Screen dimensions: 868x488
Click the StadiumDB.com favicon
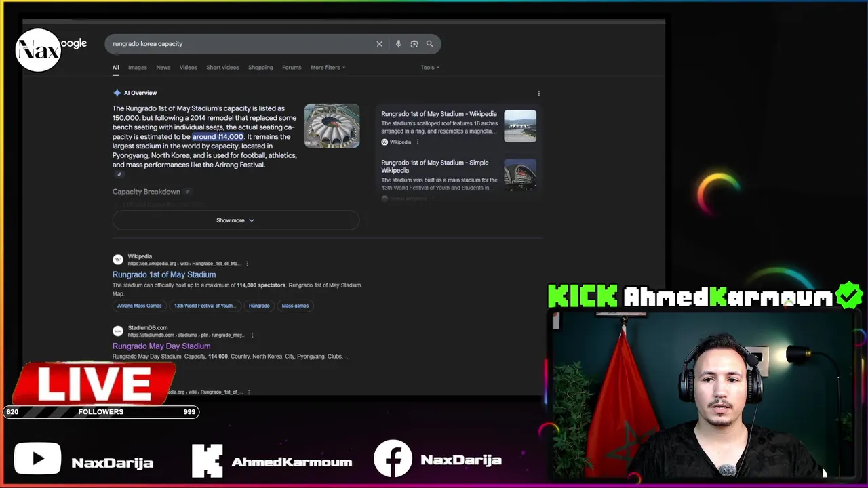118,331
